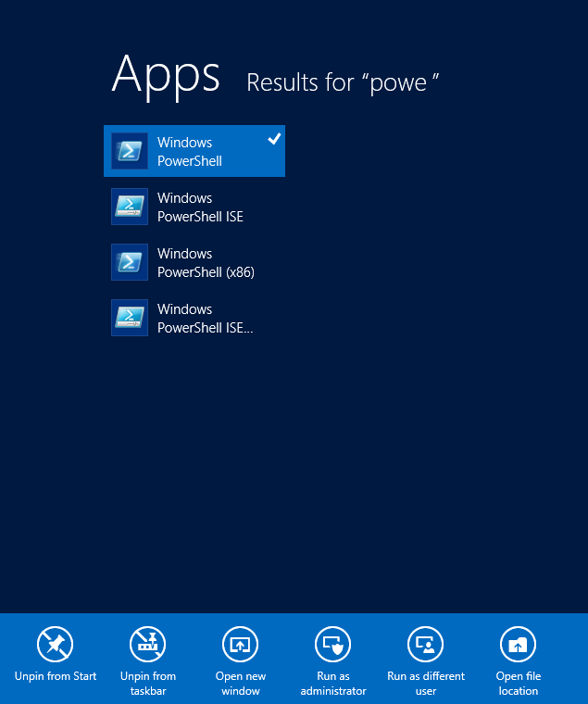588x704 pixels.
Task: Click the 'Windows PowerShell' selected tile label
Action: (x=190, y=151)
